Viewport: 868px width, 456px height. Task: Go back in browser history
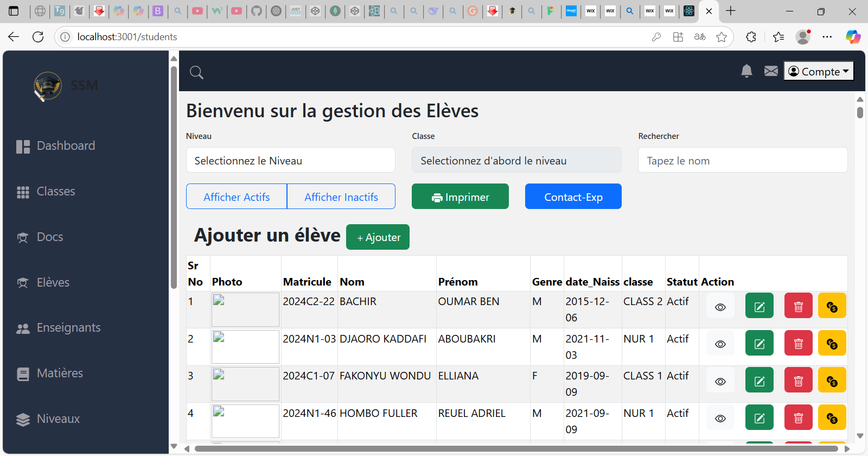point(14,37)
